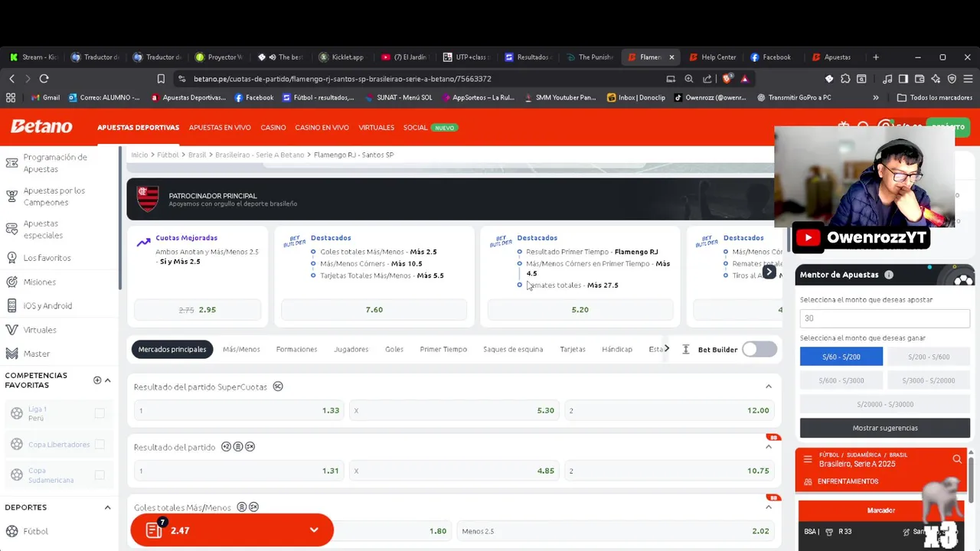Click the Enfrentamientos icon in match widget
980x551 pixels.
808,481
